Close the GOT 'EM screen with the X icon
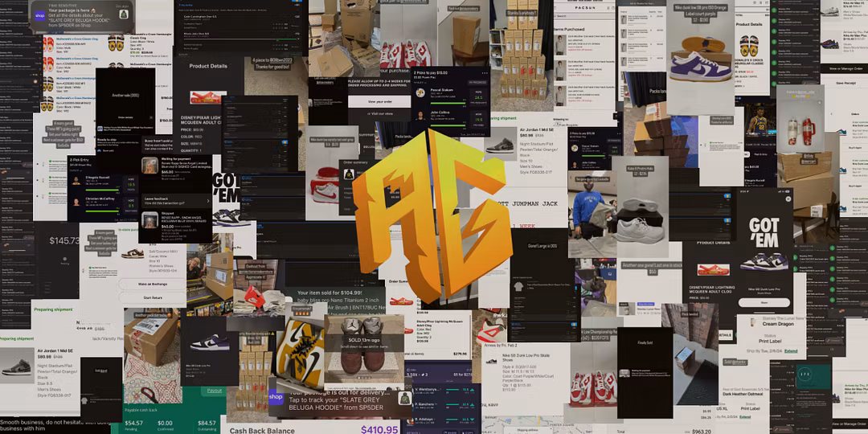Viewport: 868px width, 434px height. 788,198
